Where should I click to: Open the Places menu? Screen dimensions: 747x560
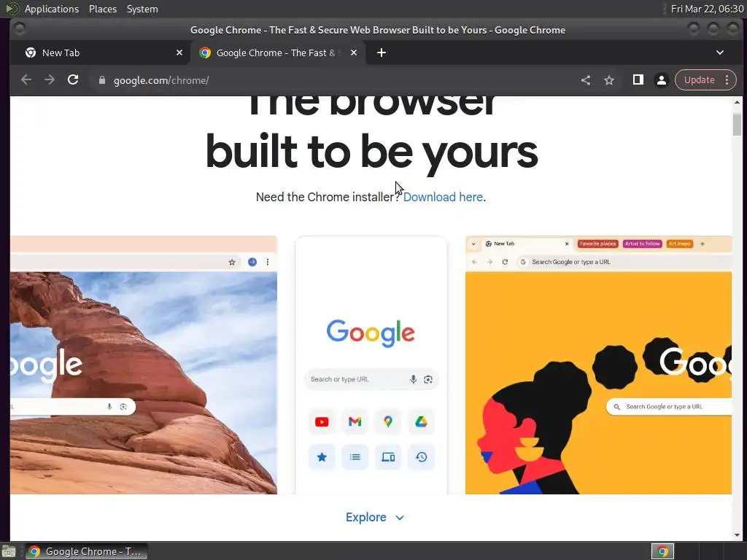click(103, 9)
